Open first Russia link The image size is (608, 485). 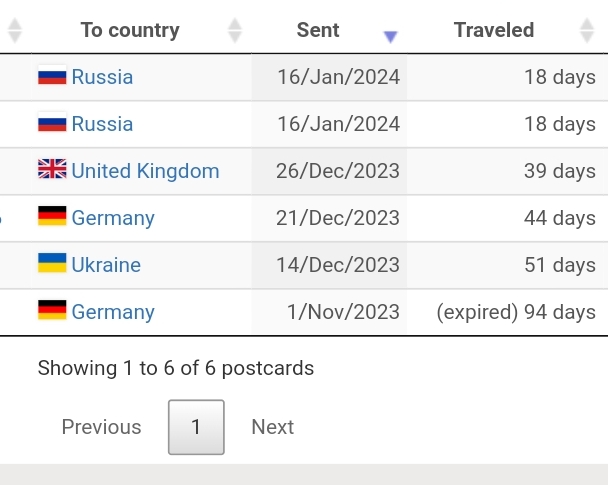102,77
